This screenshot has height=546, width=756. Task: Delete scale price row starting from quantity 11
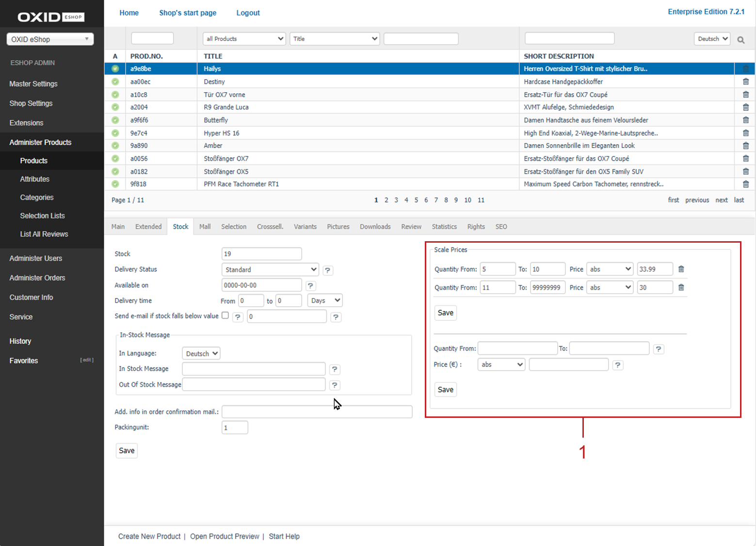[681, 287]
